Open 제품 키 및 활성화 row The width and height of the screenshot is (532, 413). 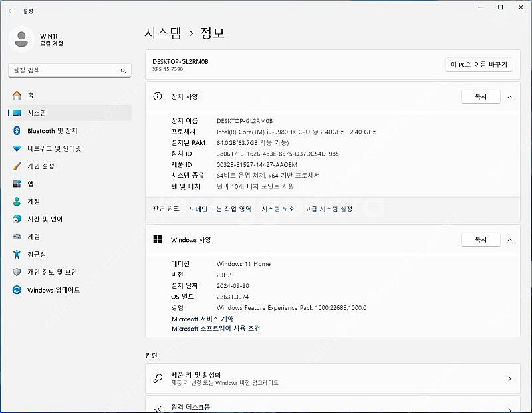(x=332, y=378)
